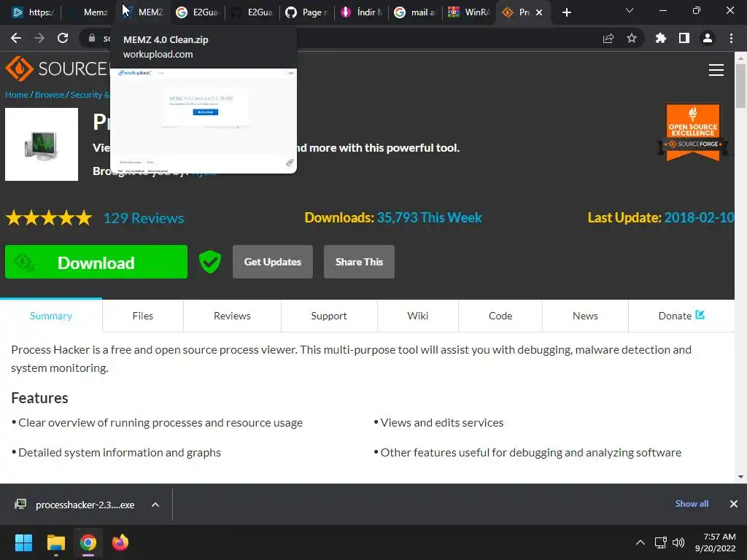Image resolution: width=747 pixels, height=560 pixels.
Task: Open the Support tab
Action: point(329,316)
